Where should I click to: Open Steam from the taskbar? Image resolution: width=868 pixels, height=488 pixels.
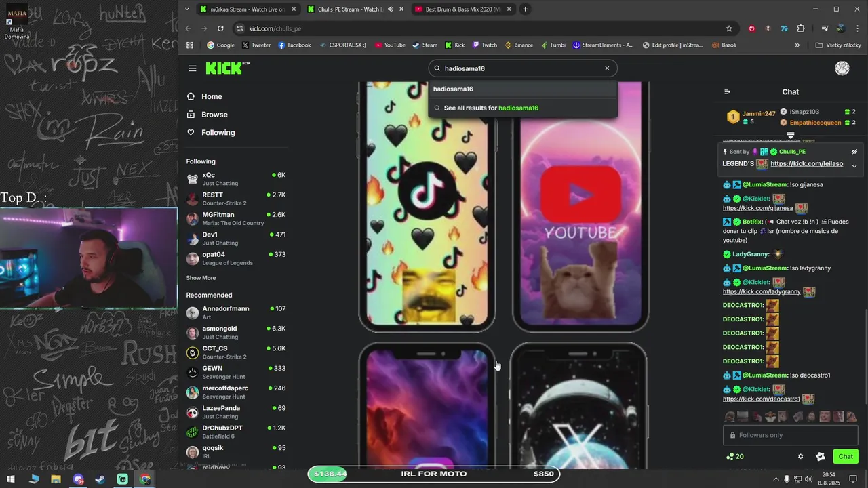pos(100,479)
